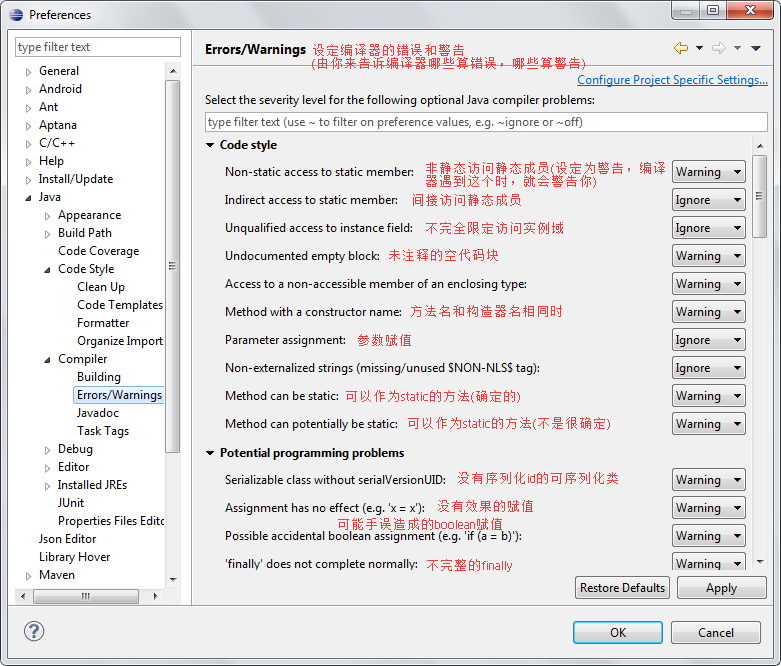This screenshot has height=666, width=781.
Task: Select Json Editor in the tree
Action: (x=67, y=539)
